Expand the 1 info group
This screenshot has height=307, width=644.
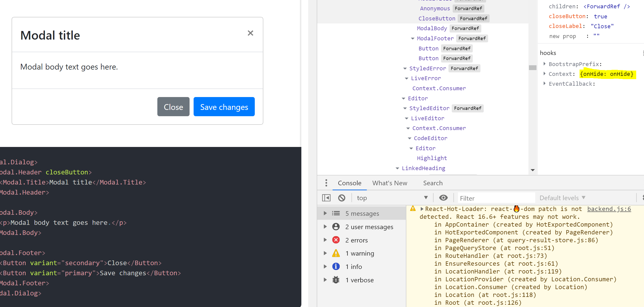pyautogui.click(x=325, y=266)
